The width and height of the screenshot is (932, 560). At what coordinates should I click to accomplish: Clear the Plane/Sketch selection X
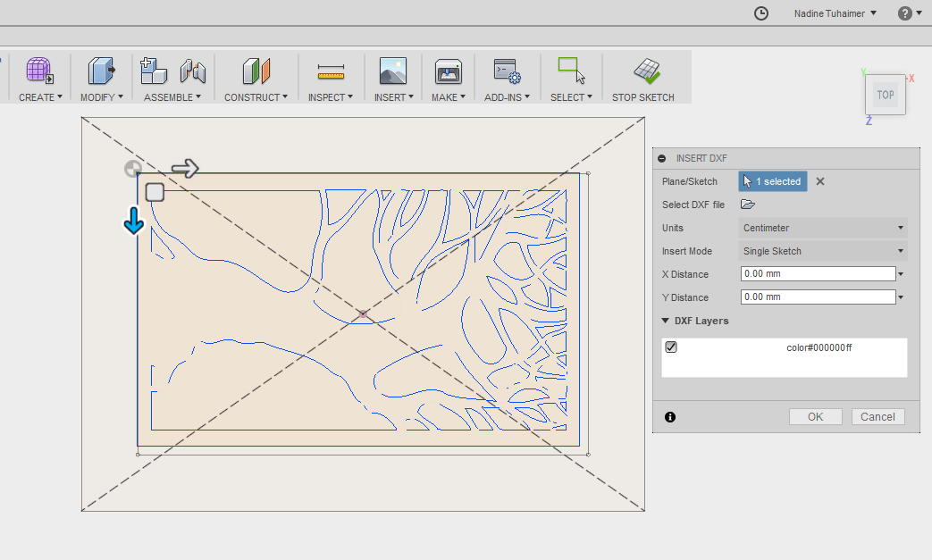[x=820, y=181]
